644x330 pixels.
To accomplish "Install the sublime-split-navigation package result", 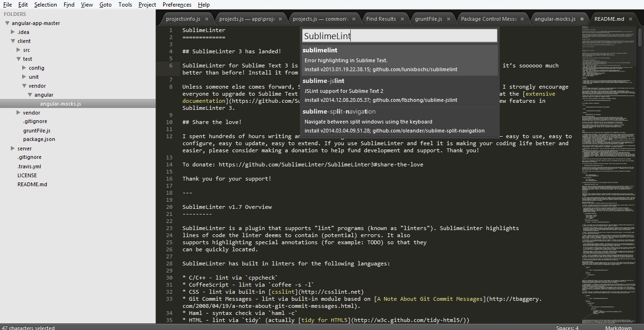I will click(x=400, y=121).
